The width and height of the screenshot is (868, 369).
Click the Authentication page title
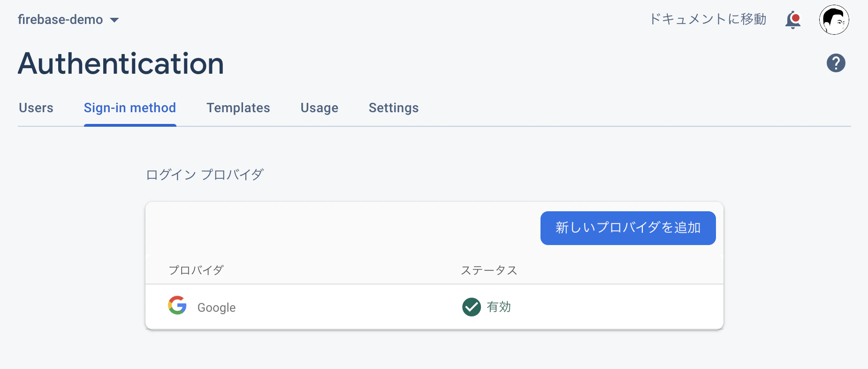click(x=121, y=63)
